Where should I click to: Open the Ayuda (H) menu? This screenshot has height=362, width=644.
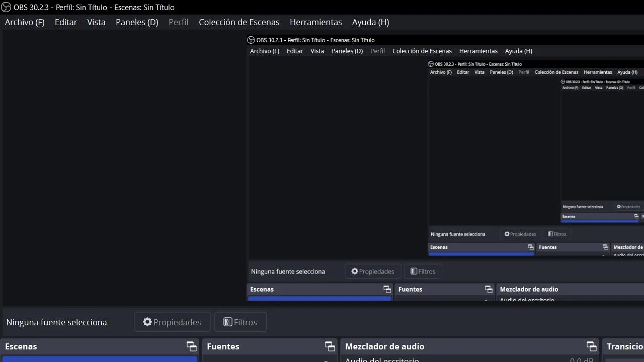tap(370, 22)
